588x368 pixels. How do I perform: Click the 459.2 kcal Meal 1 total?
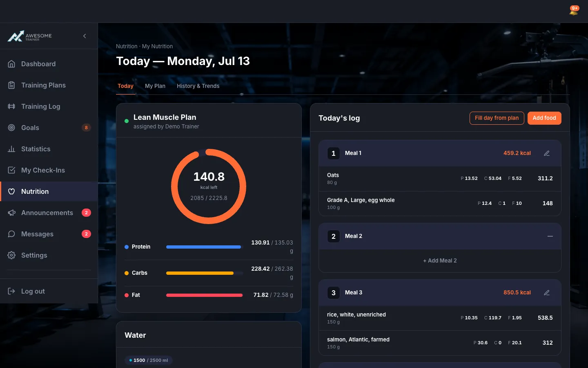click(x=517, y=153)
